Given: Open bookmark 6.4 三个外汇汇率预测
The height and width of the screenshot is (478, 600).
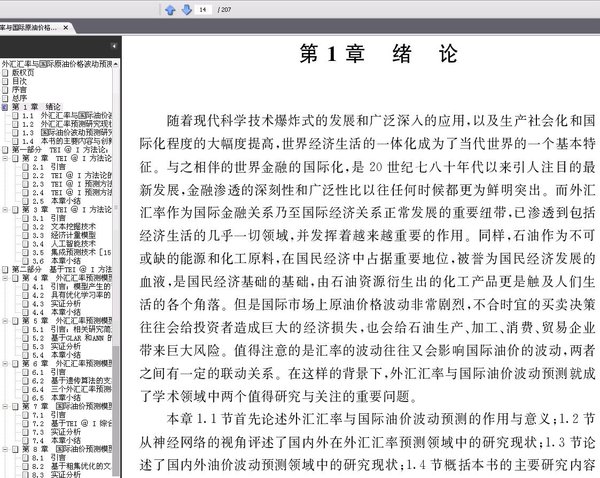Looking at the screenshot, I should 72,389.
